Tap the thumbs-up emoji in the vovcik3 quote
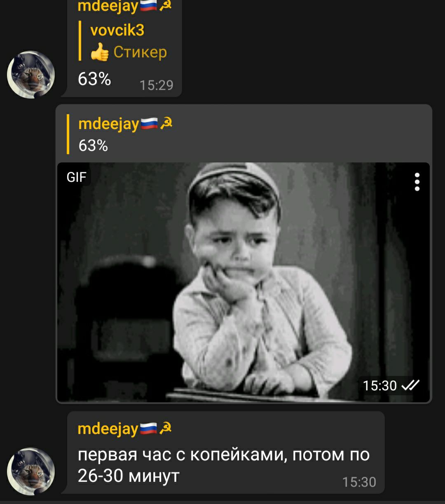The height and width of the screenshot is (504, 445). click(100, 53)
